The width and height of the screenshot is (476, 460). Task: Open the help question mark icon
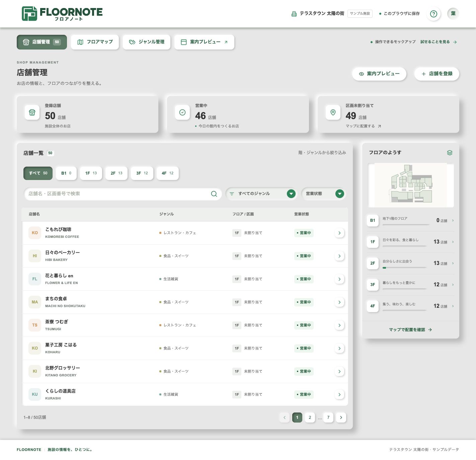click(x=433, y=14)
